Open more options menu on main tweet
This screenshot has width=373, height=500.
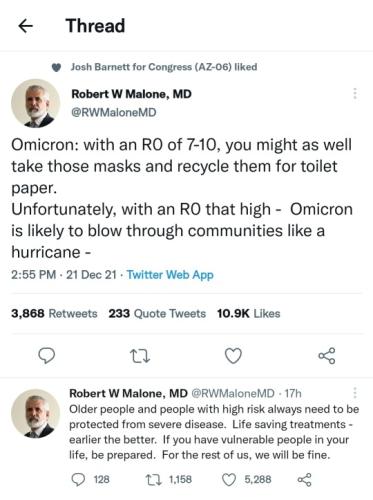[x=355, y=94]
